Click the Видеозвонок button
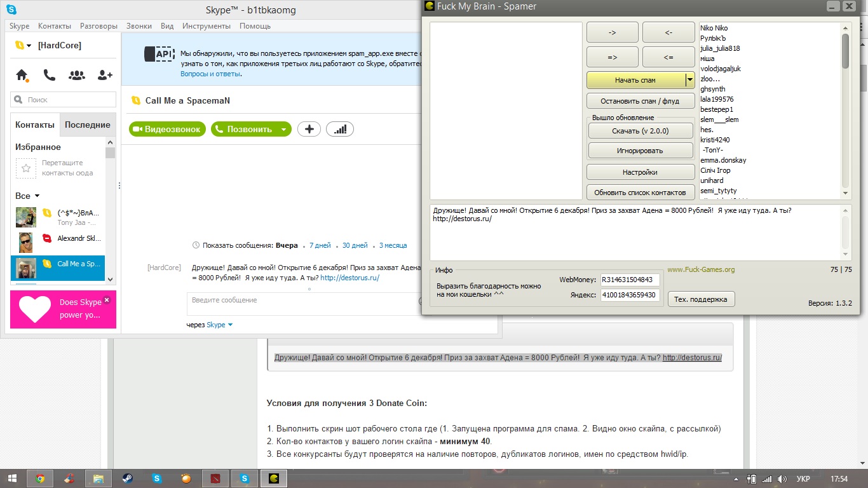868x488 pixels. click(x=168, y=129)
